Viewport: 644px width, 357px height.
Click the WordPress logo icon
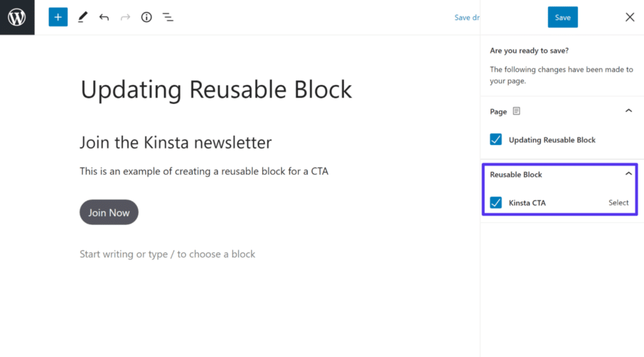[x=17, y=17]
